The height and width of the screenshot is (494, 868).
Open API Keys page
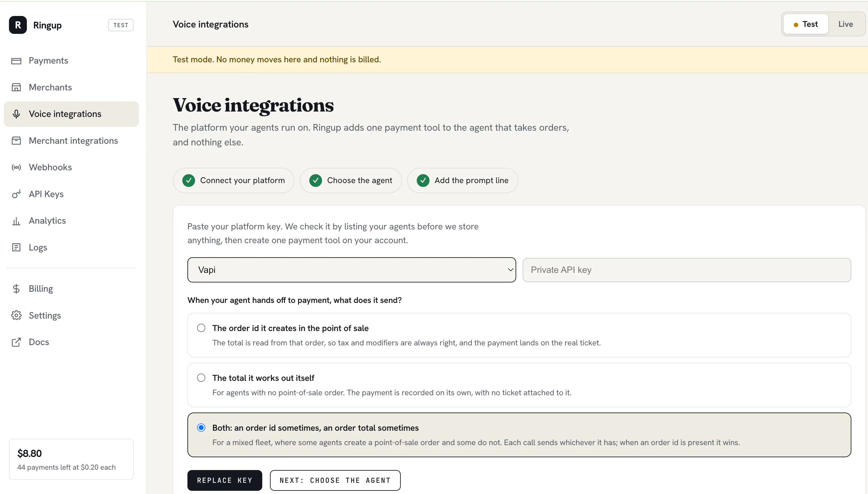pyautogui.click(x=71, y=194)
